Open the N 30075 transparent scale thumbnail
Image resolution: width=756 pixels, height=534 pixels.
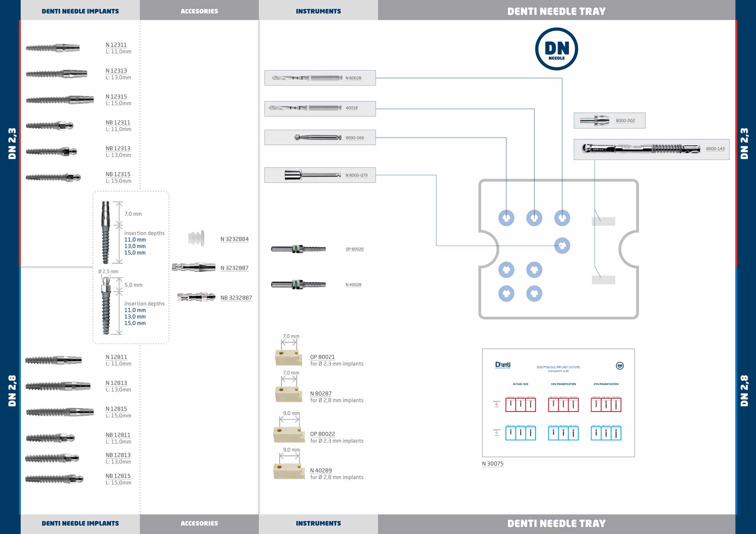pyautogui.click(x=558, y=403)
